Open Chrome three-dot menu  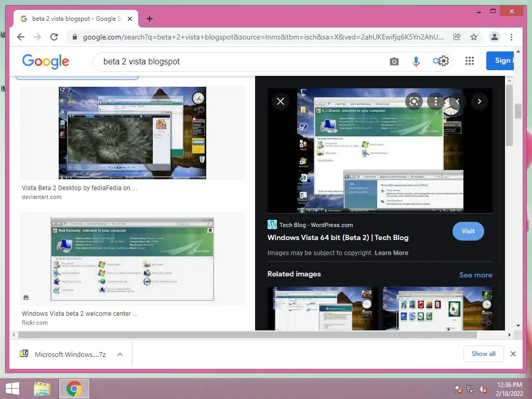[x=511, y=37]
